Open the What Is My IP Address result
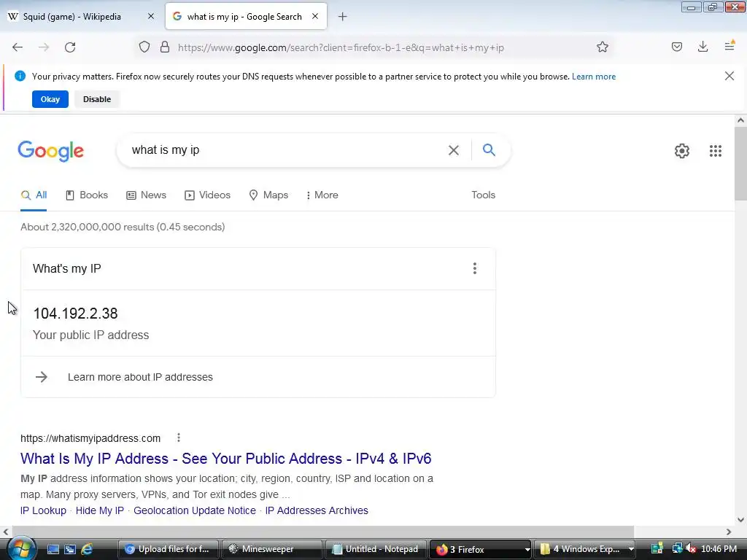Image resolution: width=747 pixels, height=560 pixels. click(226, 459)
